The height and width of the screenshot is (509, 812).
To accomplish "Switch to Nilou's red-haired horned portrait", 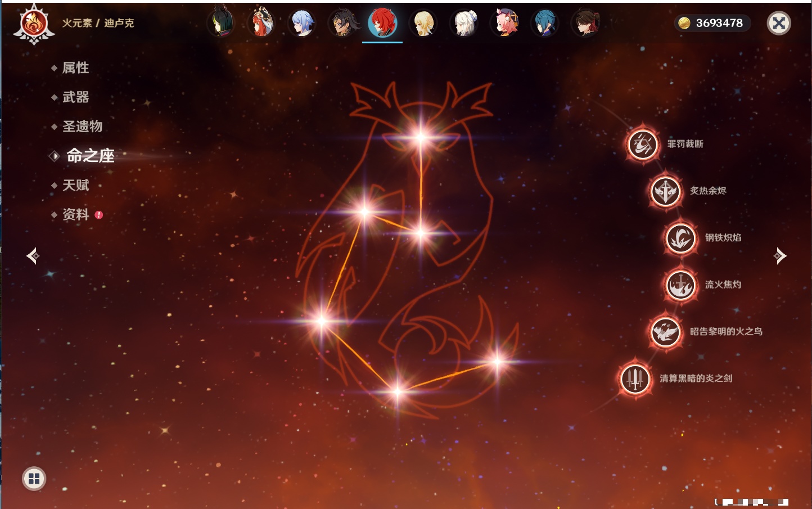I will (261, 23).
